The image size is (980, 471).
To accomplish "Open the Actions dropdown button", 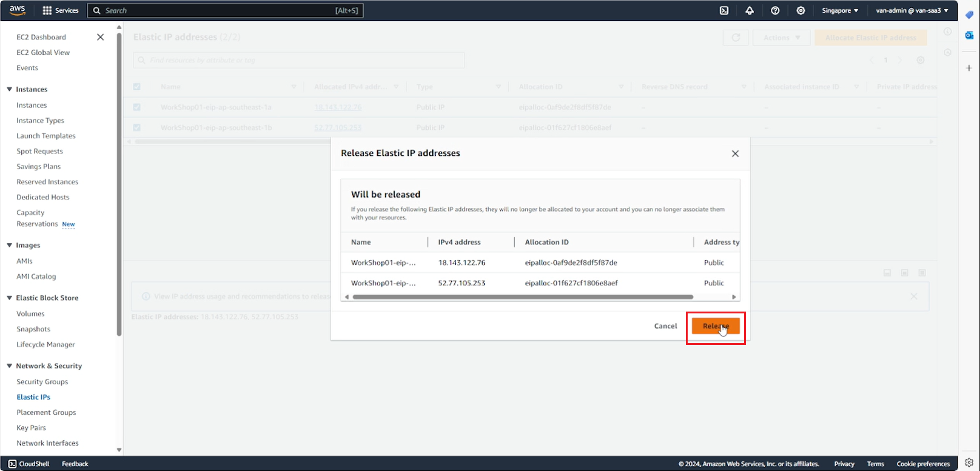I will click(x=782, y=38).
